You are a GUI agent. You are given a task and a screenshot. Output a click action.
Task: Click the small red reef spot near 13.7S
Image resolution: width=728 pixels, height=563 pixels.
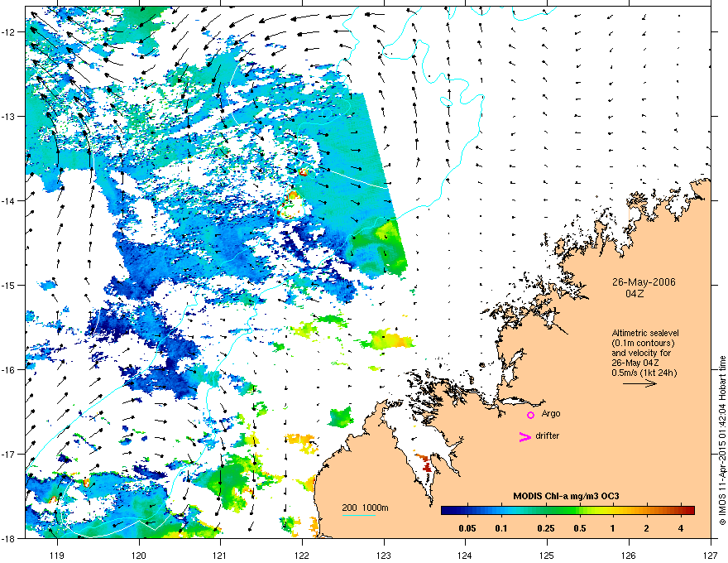[303, 172]
